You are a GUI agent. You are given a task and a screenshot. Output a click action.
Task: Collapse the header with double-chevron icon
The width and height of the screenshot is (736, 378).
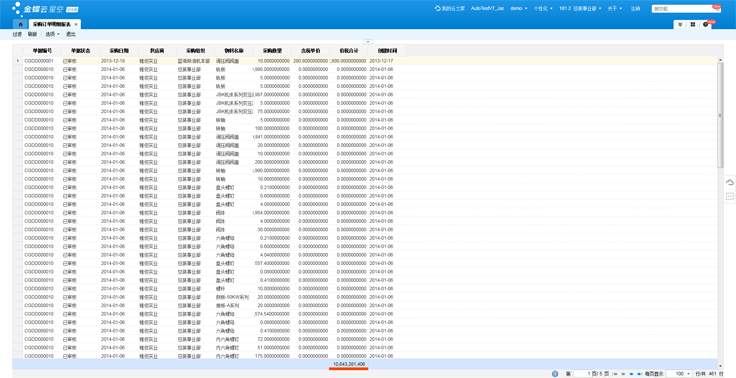(x=680, y=24)
